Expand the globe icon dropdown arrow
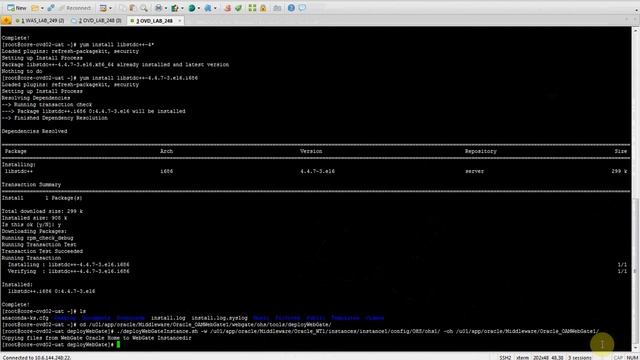Screen dimensions: 640x360 [x=198, y=8]
